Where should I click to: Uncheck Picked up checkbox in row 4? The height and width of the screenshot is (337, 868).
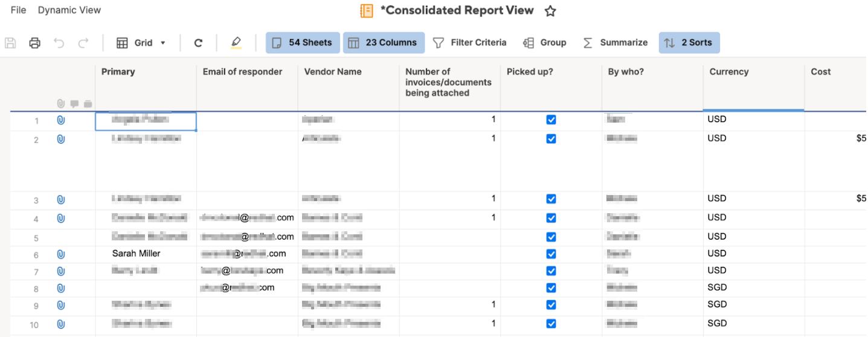coord(551,218)
